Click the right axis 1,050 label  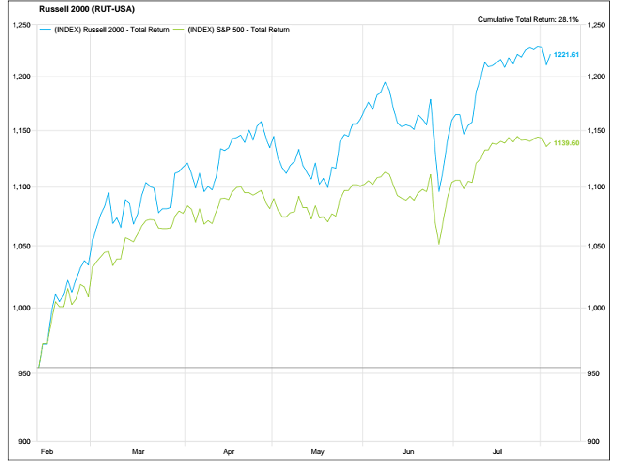click(x=596, y=246)
